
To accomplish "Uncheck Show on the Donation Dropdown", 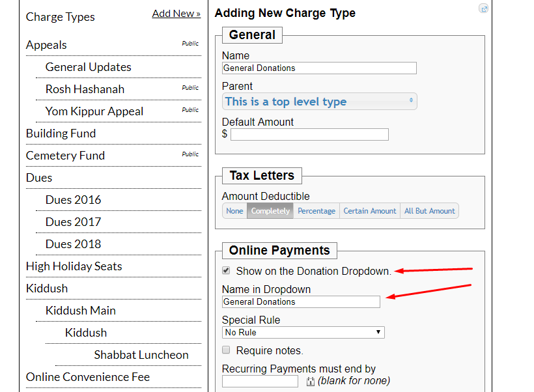I will click(x=227, y=270).
